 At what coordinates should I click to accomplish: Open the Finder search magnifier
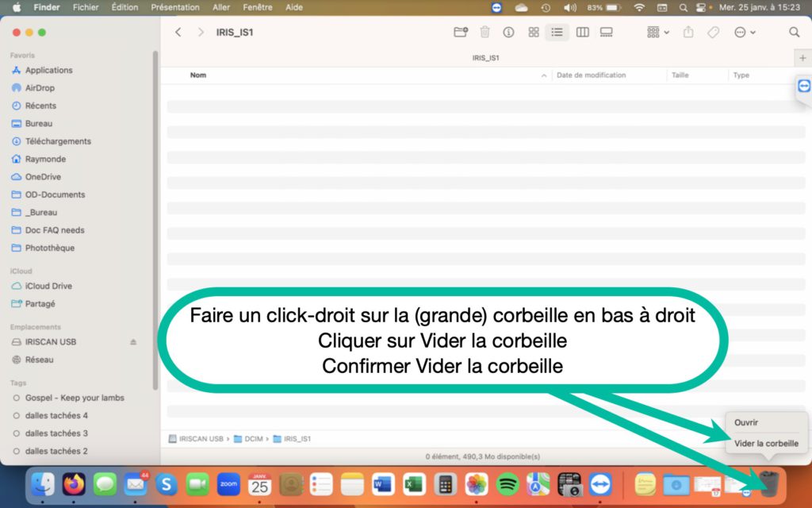pyautogui.click(x=794, y=33)
